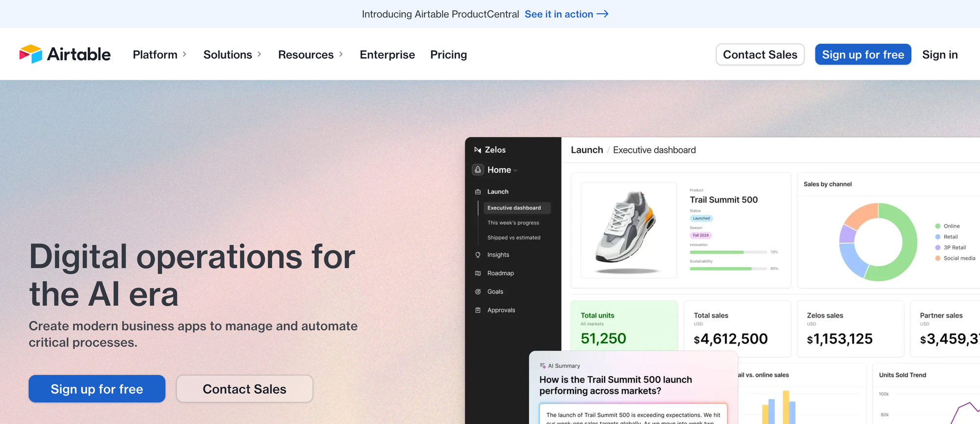Click the Total units card
980x424 pixels.
coord(624,326)
